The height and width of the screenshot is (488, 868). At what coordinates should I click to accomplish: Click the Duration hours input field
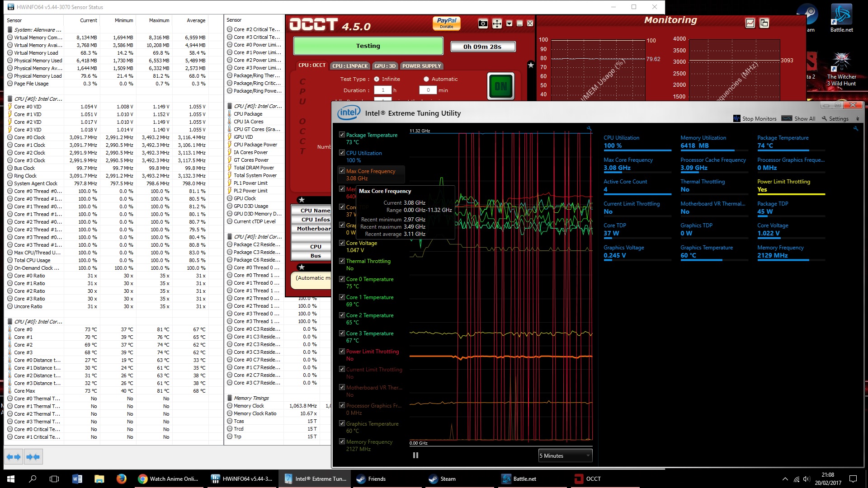[383, 90]
